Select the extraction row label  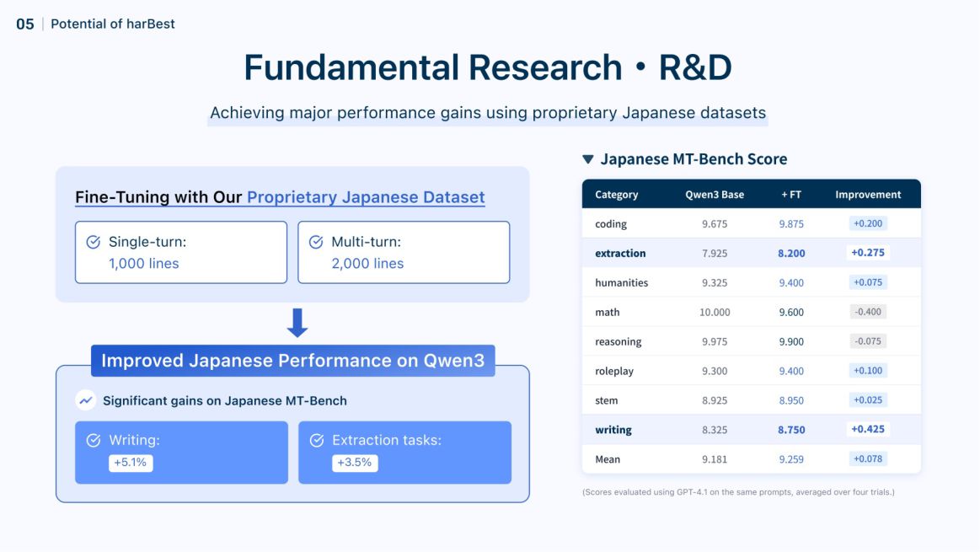[x=620, y=253]
